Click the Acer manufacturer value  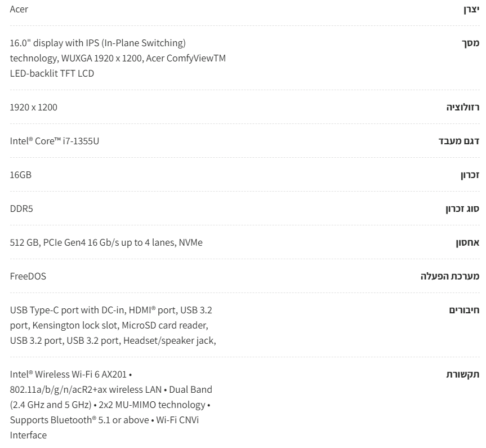(x=19, y=10)
